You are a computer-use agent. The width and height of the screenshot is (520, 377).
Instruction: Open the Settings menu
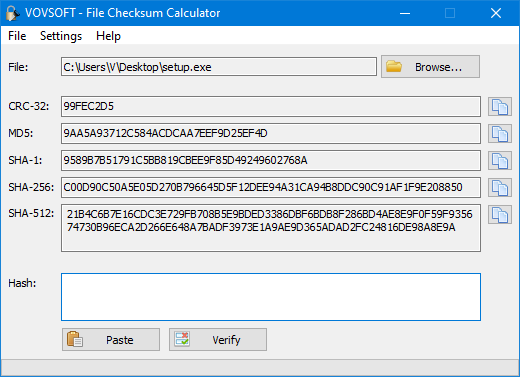point(61,36)
